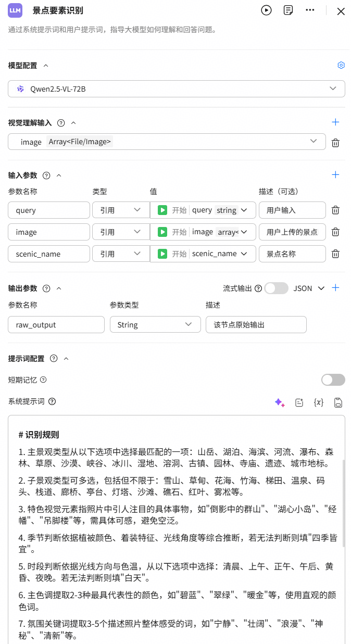Show help for 提示词配置
This screenshot has width=351, height=644.
[x=54, y=358]
